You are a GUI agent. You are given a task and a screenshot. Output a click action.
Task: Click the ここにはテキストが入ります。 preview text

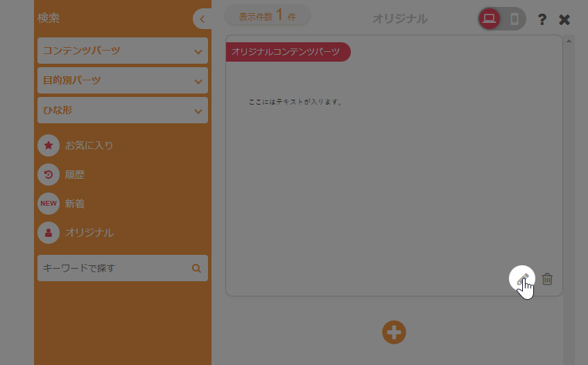(295, 102)
